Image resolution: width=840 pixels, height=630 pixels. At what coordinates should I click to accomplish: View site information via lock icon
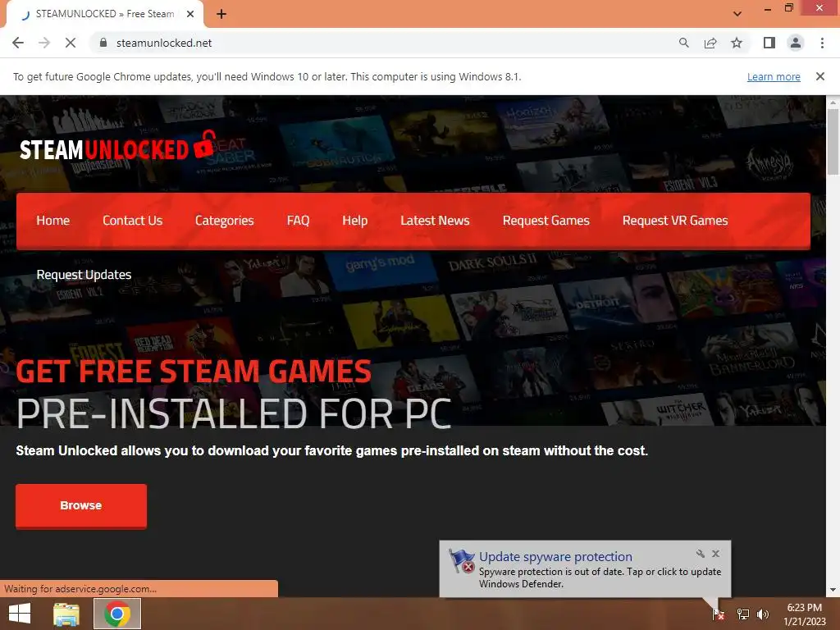[103, 43]
